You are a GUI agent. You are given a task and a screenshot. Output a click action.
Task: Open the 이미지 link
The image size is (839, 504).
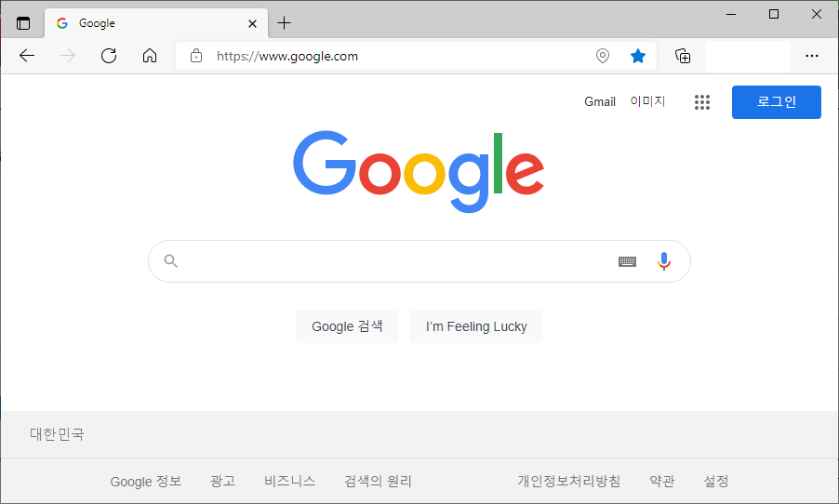(x=647, y=101)
